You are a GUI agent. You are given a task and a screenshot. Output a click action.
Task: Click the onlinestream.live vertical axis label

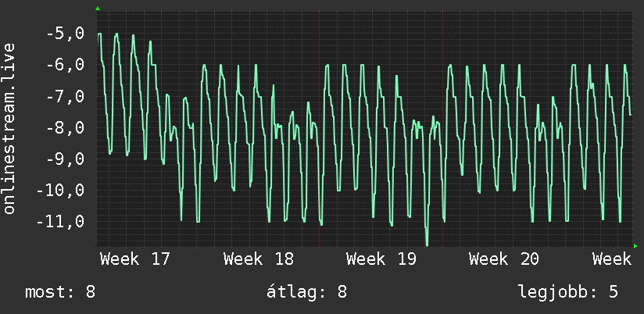point(9,128)
